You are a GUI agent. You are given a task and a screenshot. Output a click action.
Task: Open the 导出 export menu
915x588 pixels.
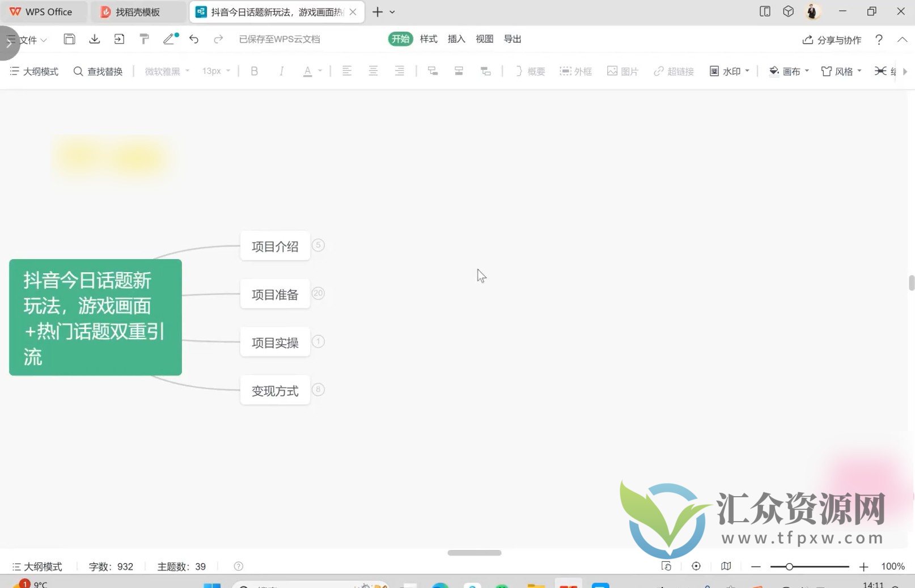pyautogui.click(x=512, y=39)
